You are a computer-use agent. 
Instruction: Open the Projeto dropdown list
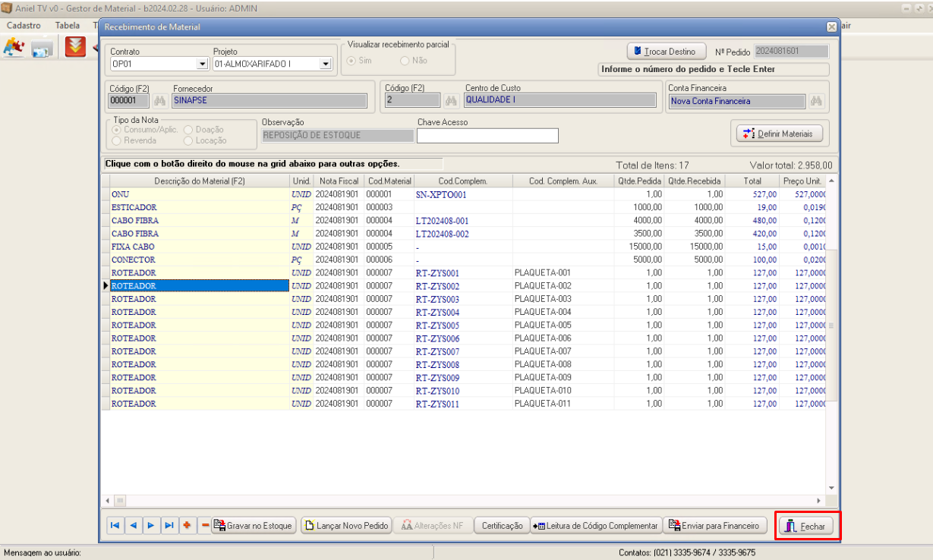(326, 64)
